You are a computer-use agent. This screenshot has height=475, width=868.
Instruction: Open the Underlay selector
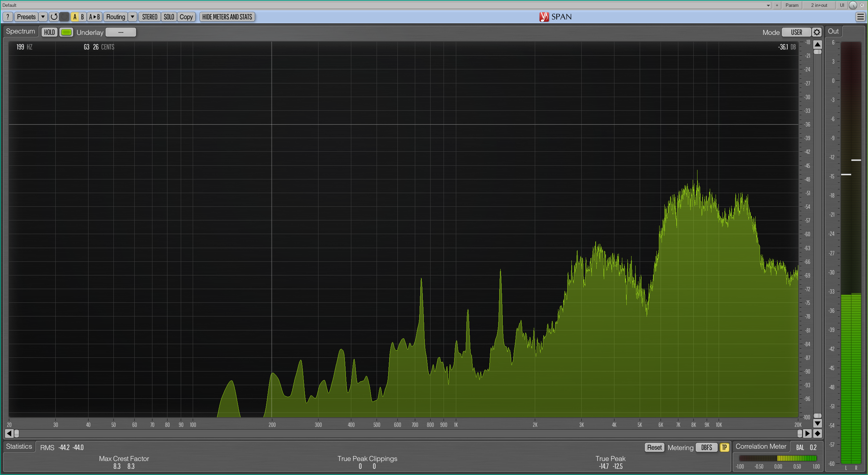coord(121,32)
